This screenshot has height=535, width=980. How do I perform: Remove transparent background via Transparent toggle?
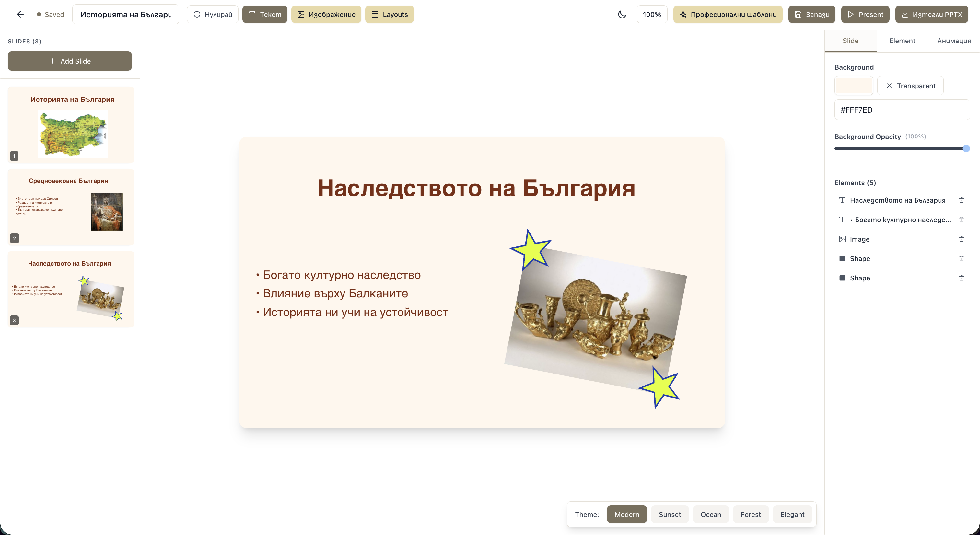pyautogui.click(x=910, y=86)
